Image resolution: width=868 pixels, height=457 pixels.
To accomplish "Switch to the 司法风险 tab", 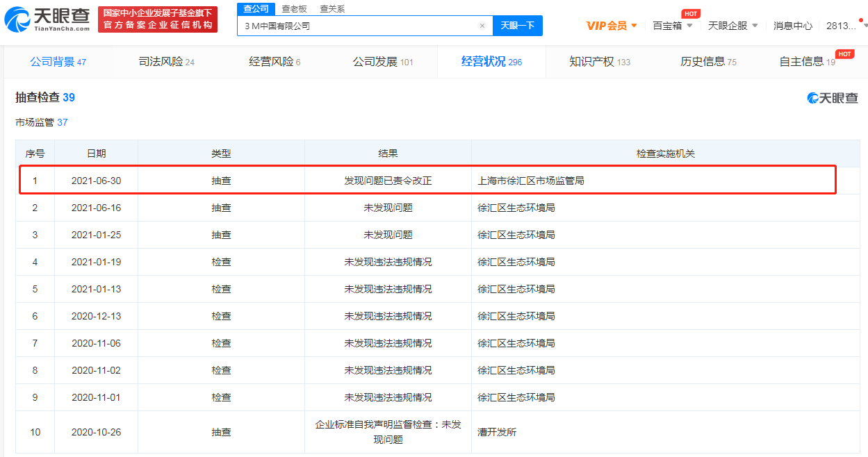I will coord(166,62).
